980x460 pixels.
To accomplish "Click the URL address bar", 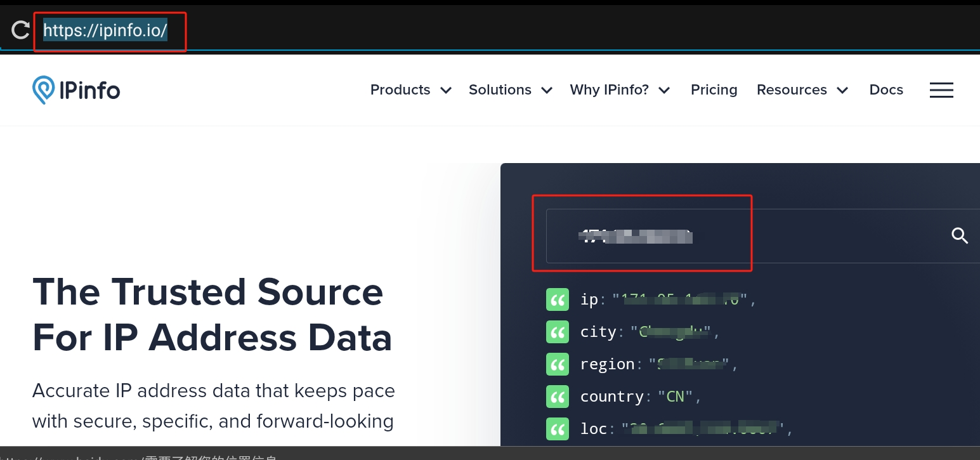I will pyautogui.click(x=105, y=30).
